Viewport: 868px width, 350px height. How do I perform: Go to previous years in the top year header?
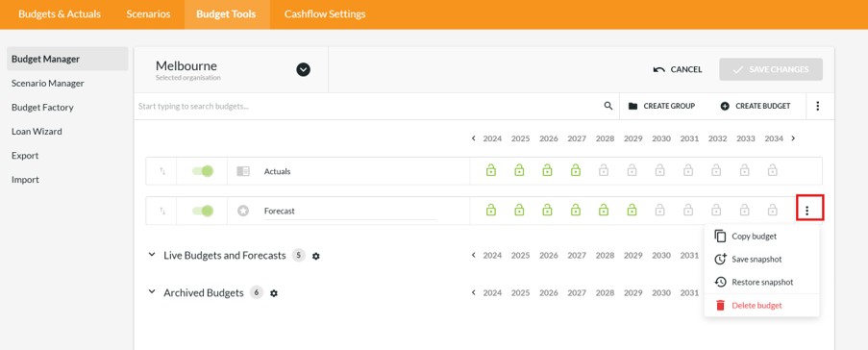click(x=473, y=138)
